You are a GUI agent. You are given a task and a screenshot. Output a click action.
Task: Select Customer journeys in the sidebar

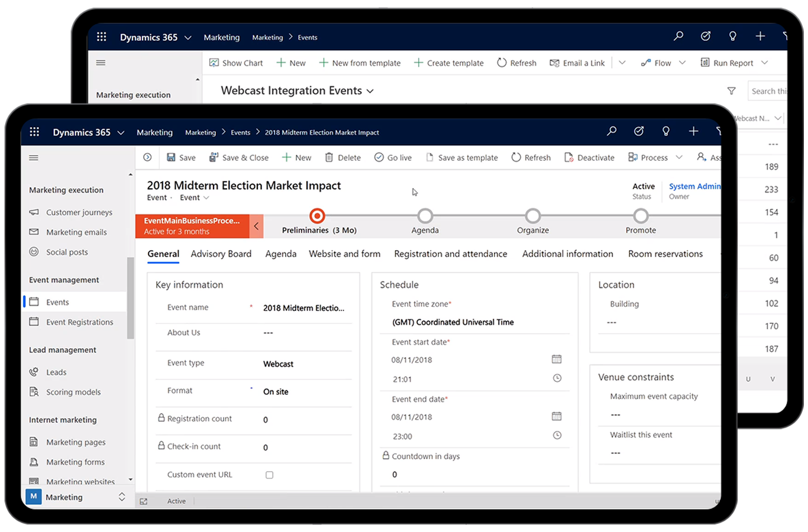pyautogui.click(x=79, y=212)
